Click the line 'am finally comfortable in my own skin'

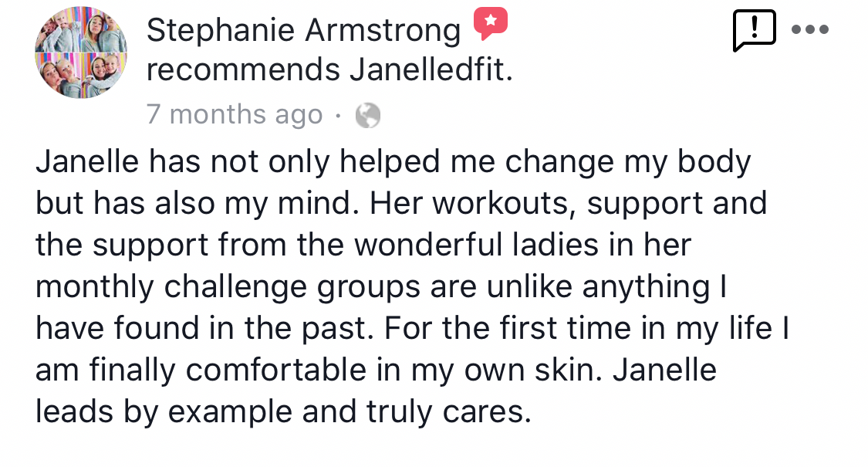pos(376,370)
